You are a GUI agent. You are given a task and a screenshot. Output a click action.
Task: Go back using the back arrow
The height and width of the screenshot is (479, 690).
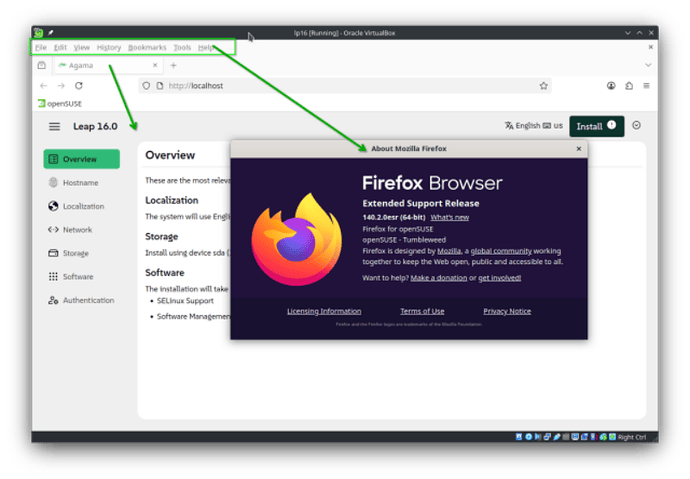click(x=43, y=86)
